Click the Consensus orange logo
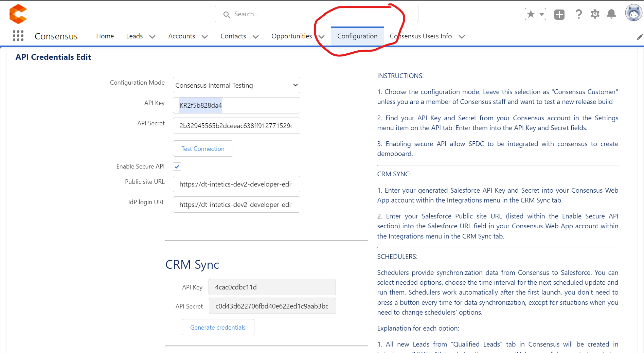 pyautogui.click(x=18, y=14)
